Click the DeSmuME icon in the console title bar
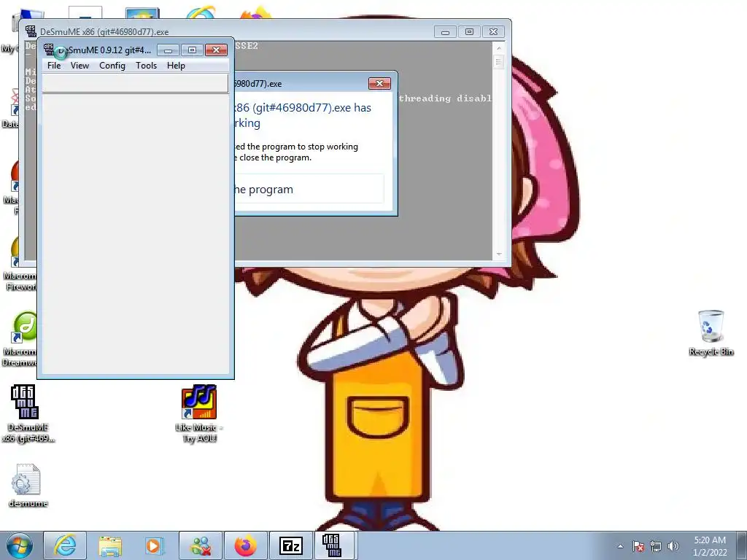This screenshot has height=560, width=747. coord(31,31)
